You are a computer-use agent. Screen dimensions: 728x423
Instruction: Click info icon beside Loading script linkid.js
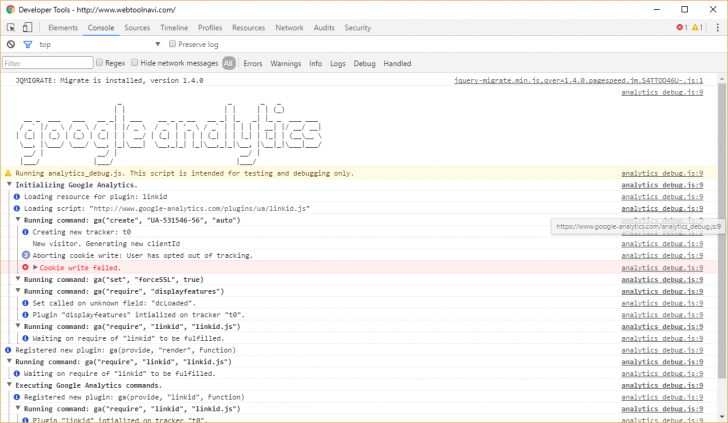pos(17,208)
